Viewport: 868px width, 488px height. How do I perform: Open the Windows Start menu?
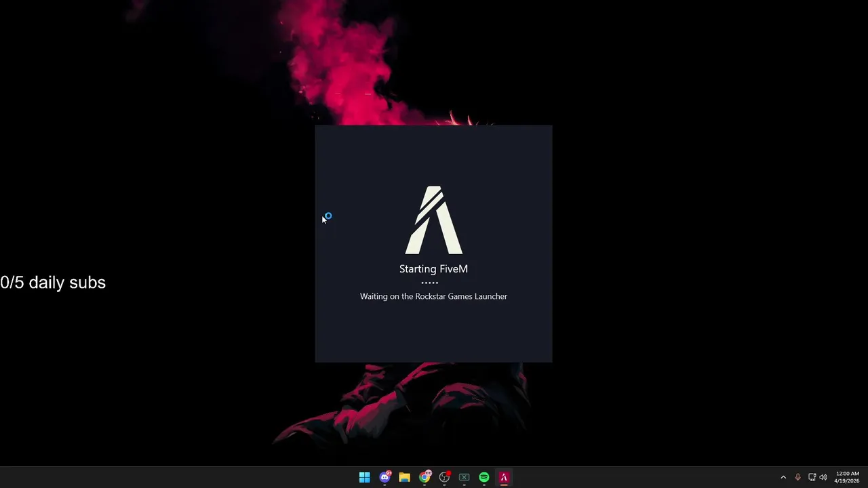364,477
